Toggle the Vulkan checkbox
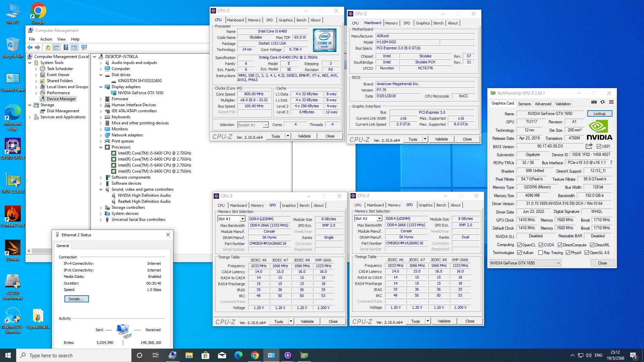 tap(519, 253)
